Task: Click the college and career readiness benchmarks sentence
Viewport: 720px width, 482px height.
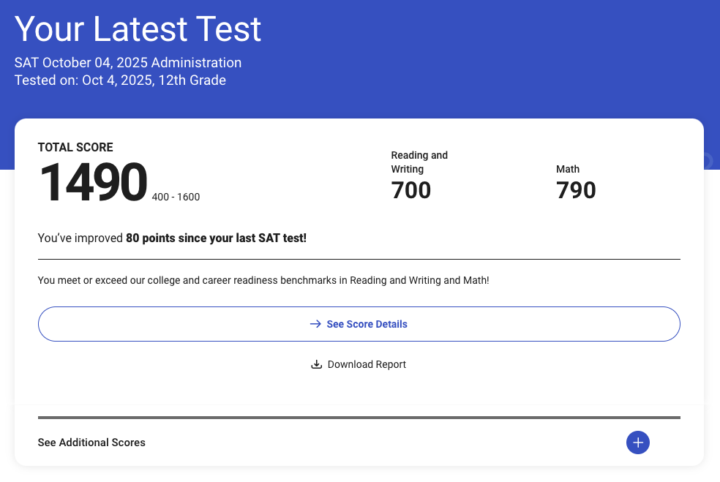Action: [263, 280]
